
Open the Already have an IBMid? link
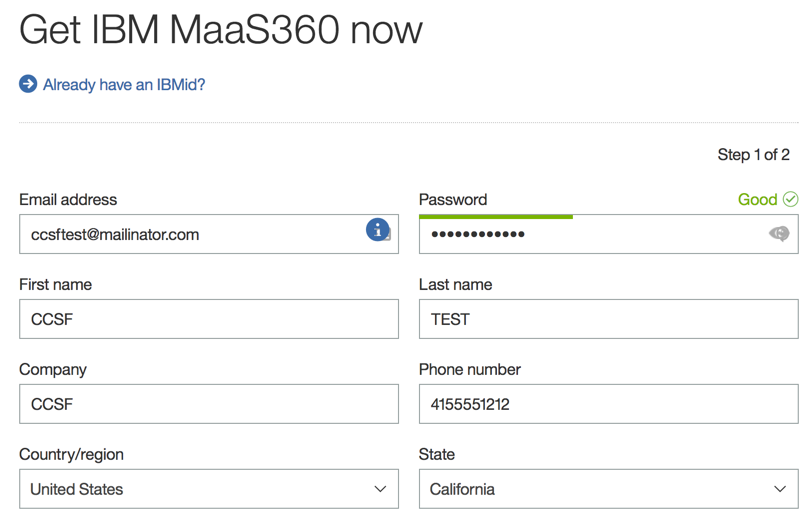click(124, 85)
